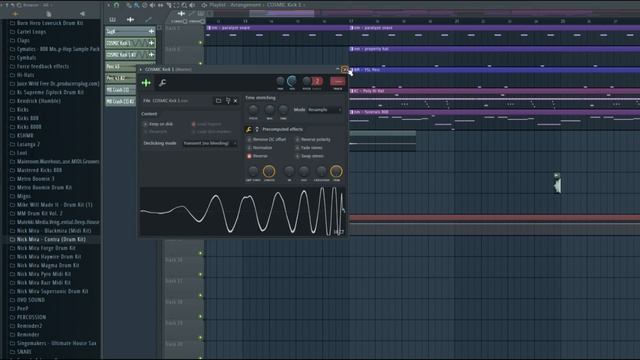640x360 pixels.
Task: Toggle the playlist magnet snap icon
Action: tap(116, 5)
